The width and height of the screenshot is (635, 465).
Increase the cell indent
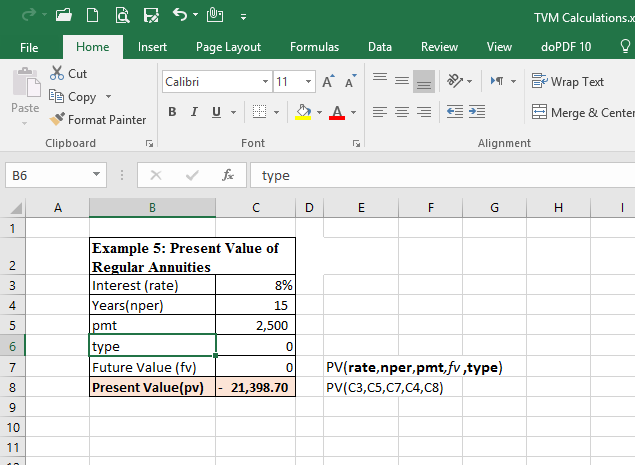pyautogui.click(x=477, y=111)
